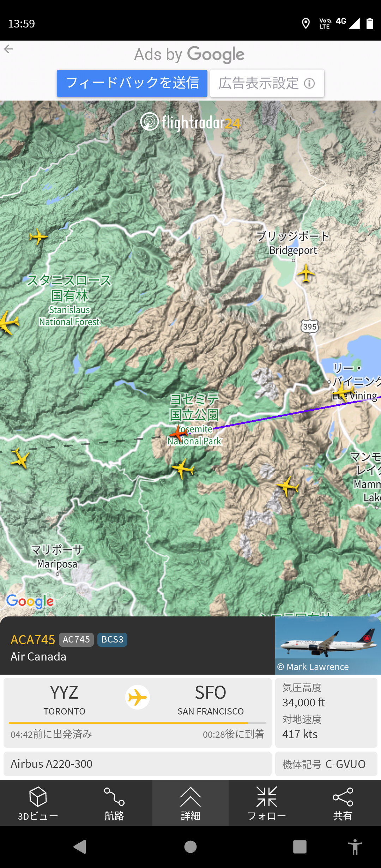Screen dimensions: 381x868
Task: Tap the BCS3 aircraft type badge
Action: (112, 639)
